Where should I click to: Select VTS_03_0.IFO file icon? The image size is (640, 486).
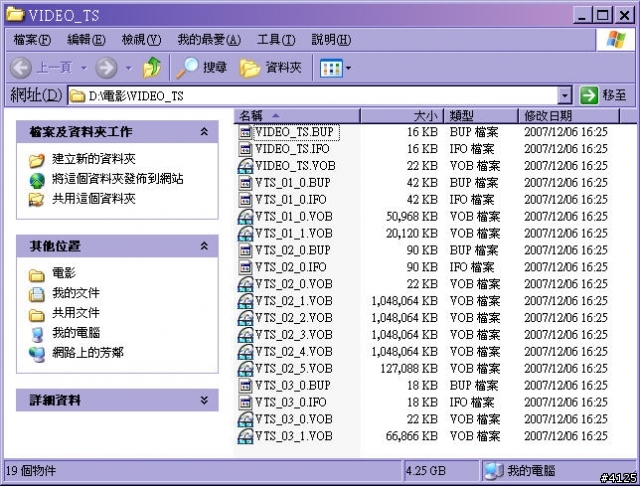(x=245, y=402)
